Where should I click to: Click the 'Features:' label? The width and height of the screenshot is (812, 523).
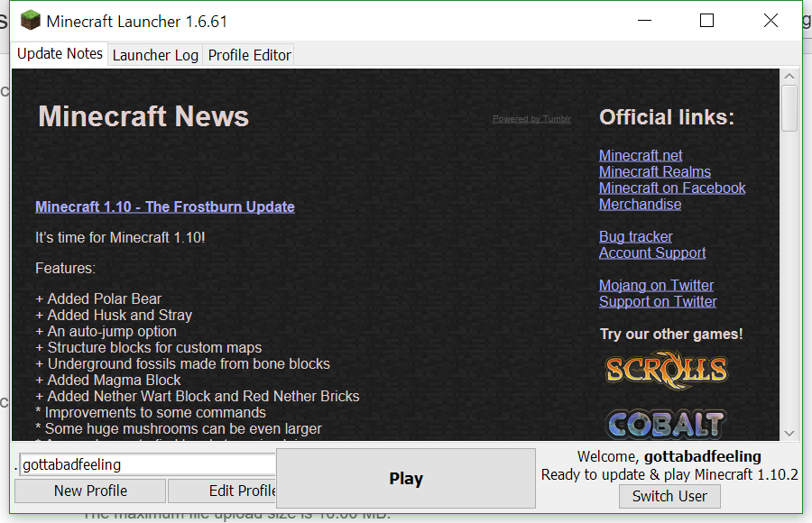pyautogui.click(x=65, y=268)
